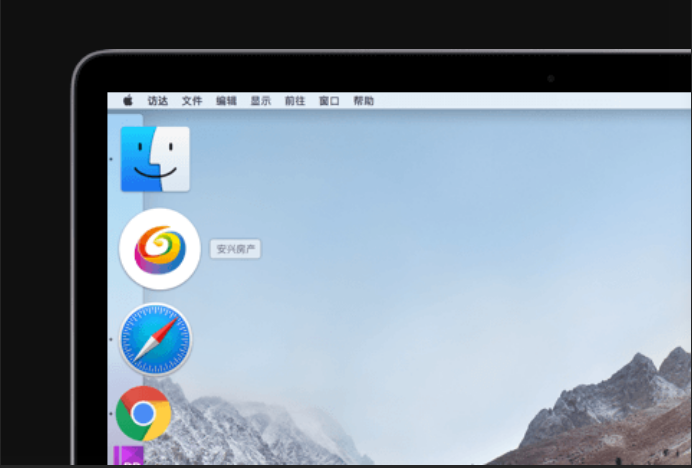Open the 窗口 menu
692x468 pixels.
[x=329, y=101]
